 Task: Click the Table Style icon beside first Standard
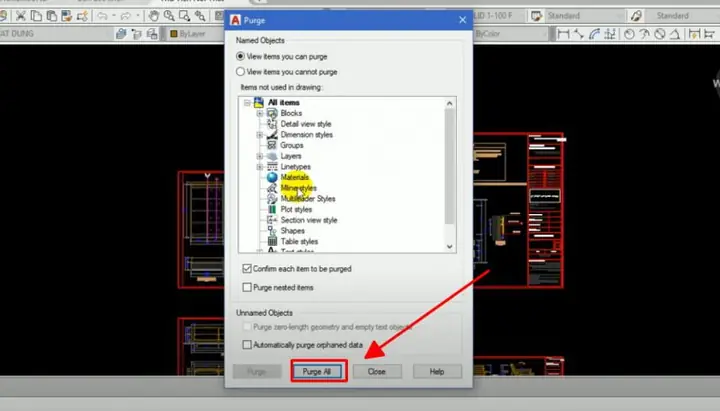[x=536, y=16]
